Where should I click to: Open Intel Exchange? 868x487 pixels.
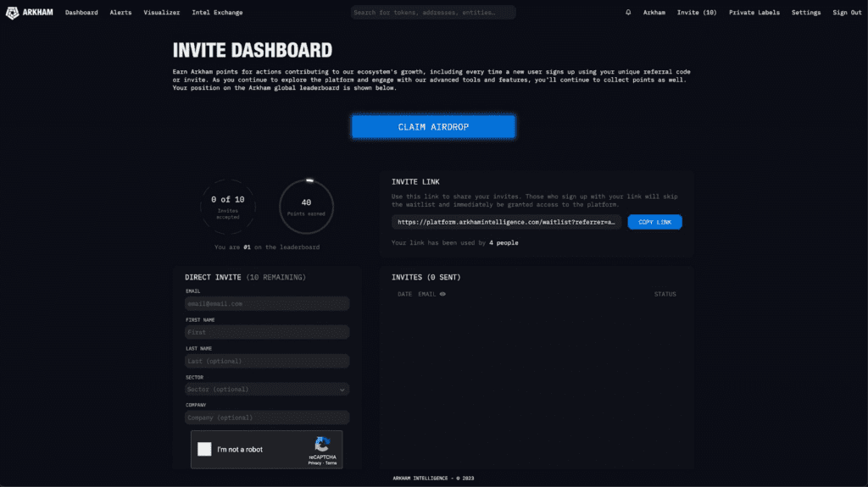[217, 12]
